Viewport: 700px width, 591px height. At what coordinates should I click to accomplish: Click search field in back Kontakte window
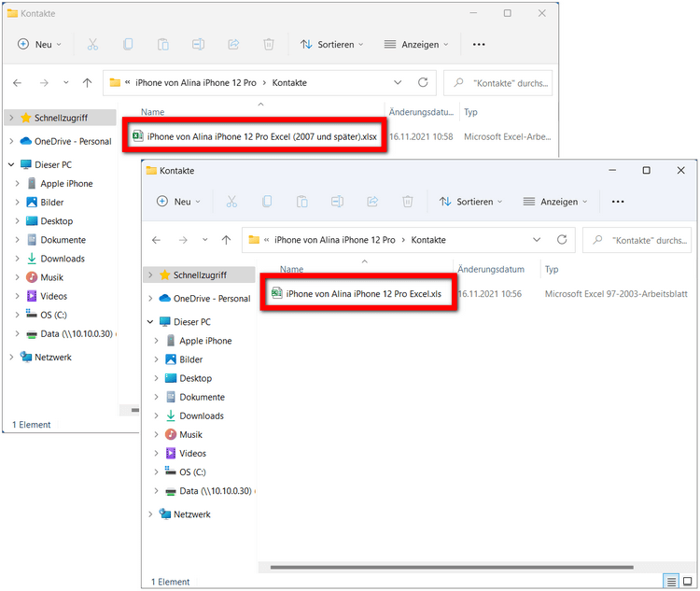(497, 83)
